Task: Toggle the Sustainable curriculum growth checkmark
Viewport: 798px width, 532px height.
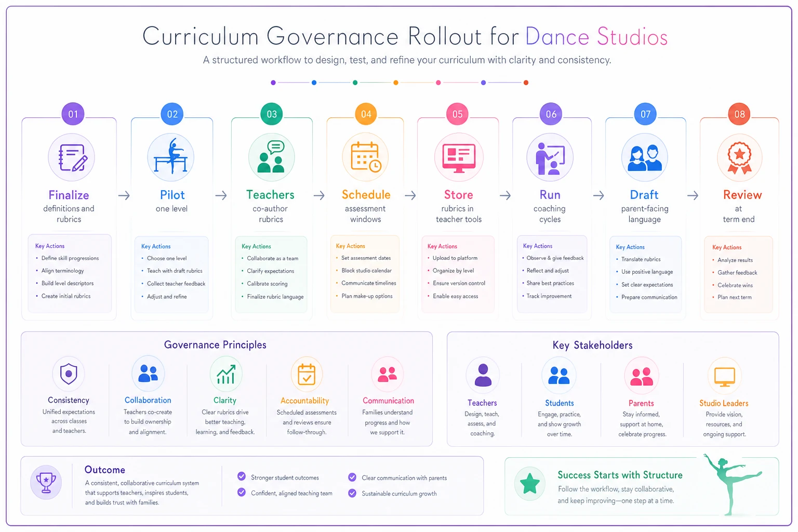Action: [352, 493]
